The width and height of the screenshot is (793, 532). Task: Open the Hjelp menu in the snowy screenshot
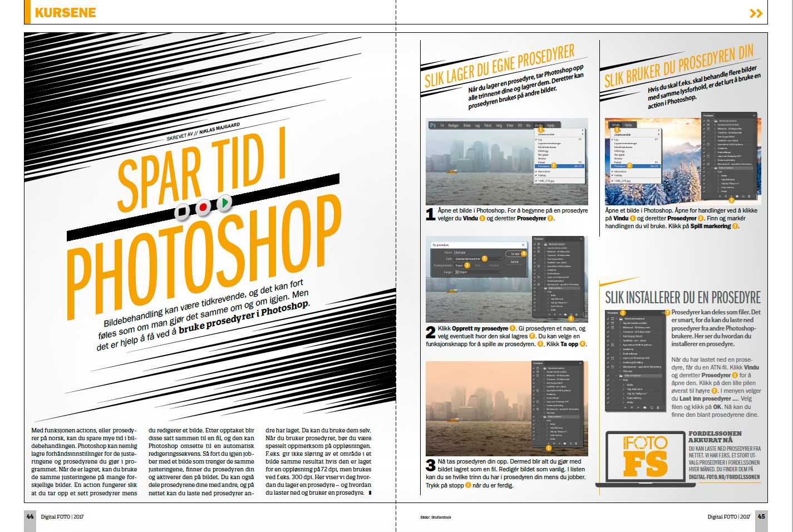(628, 125)
